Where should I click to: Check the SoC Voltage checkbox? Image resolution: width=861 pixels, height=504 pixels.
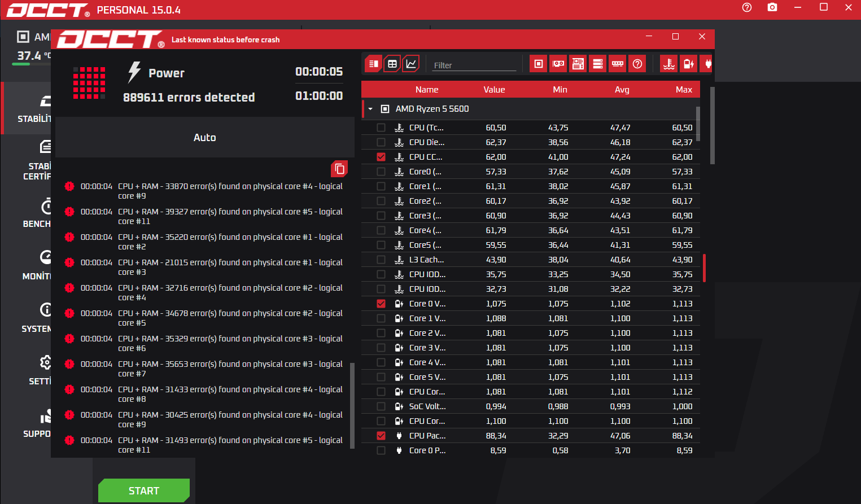(381, 406)
